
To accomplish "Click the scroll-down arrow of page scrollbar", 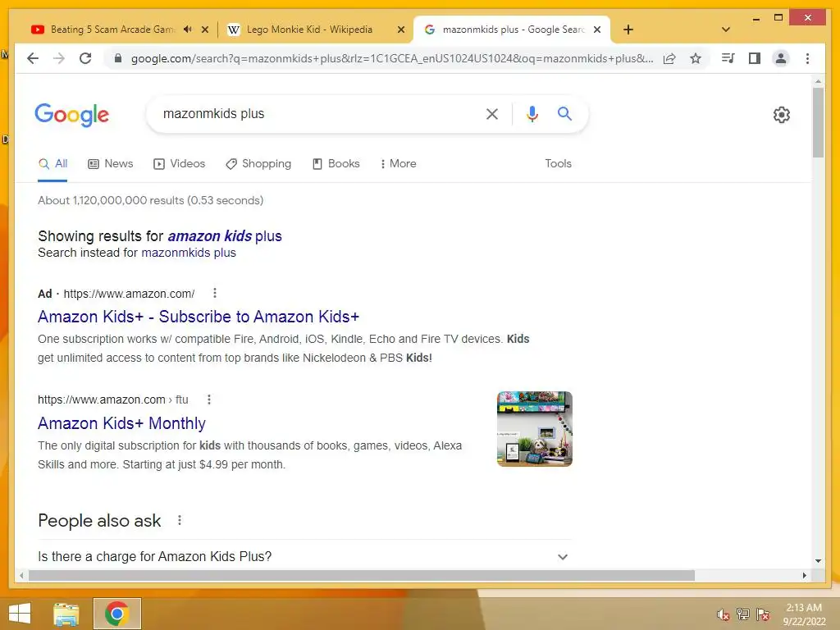I will [x=818, y=561].
